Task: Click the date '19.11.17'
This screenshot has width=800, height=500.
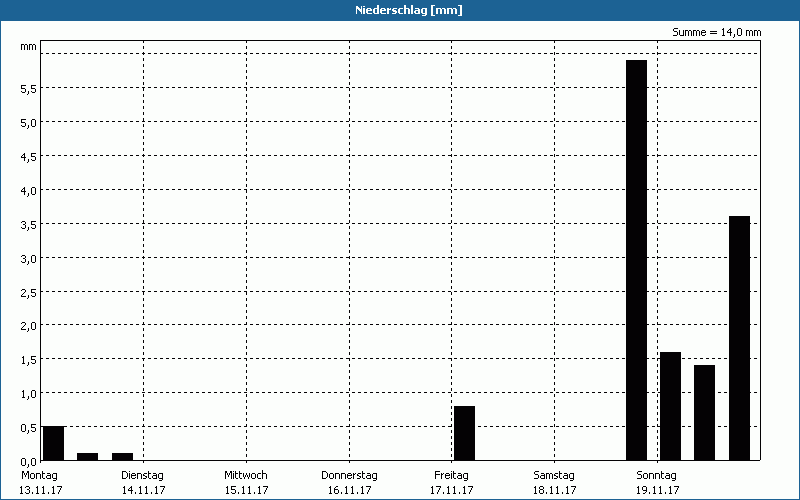Action: click(658, 491)
